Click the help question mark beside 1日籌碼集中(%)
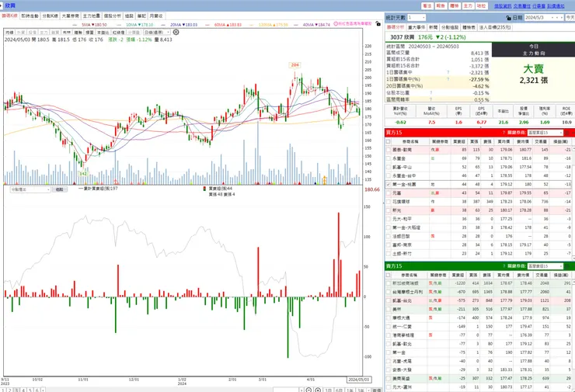This screenshot has height=392, width=575. point(448,79)
